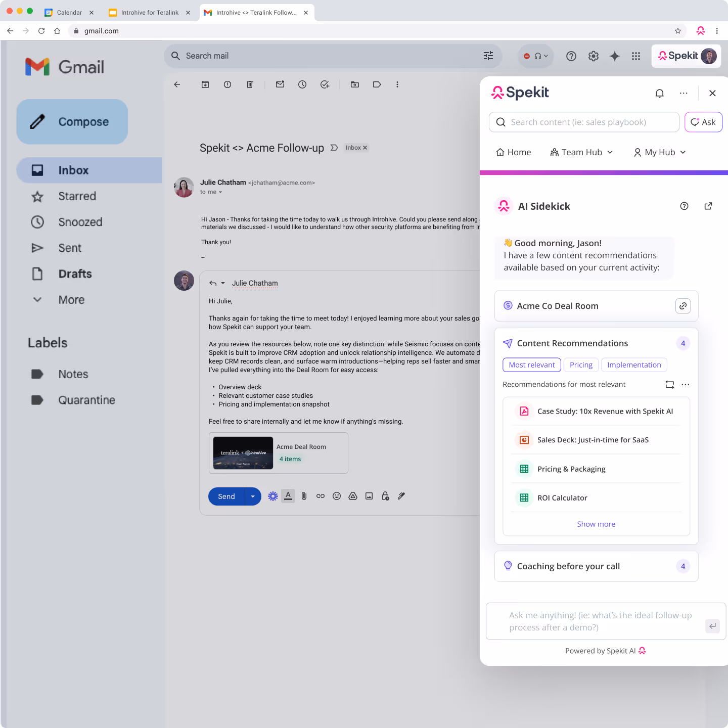The image size is (728, 728).
Task: Open Spekit panel more options menu
Action: [x=684, y=93]
